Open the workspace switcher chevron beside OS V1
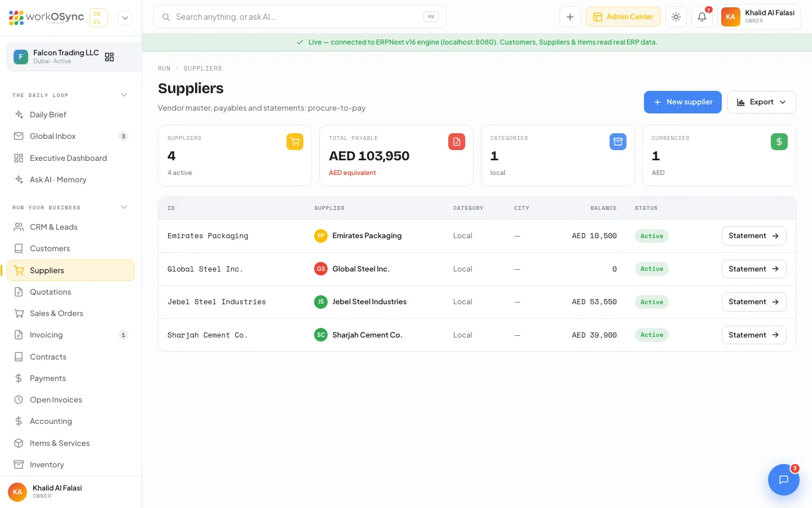 pos(125,17)
